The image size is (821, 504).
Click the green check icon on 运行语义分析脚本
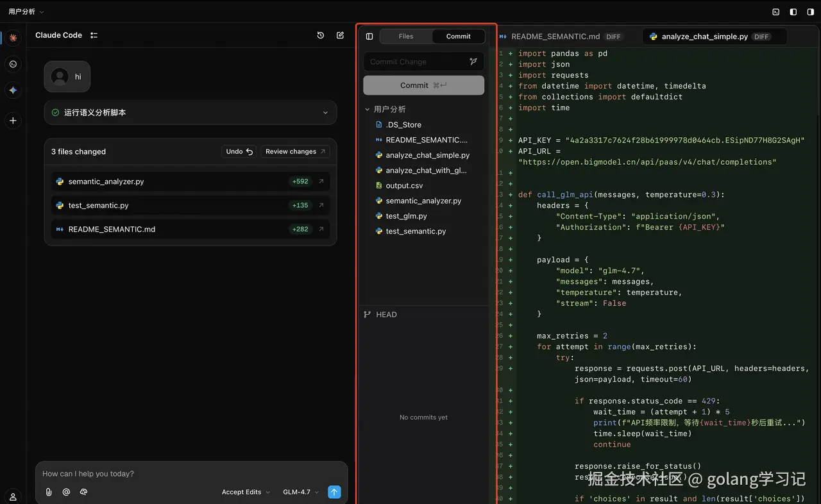[55, 112]
